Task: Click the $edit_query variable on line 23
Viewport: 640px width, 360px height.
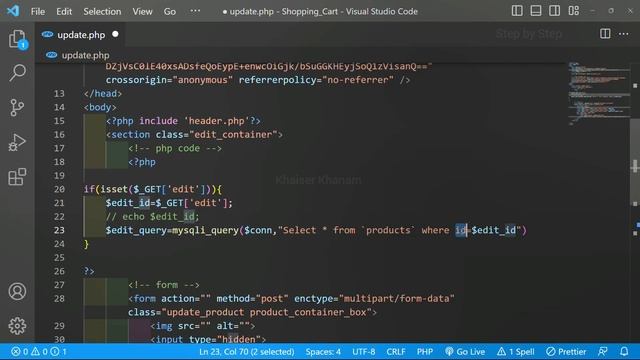Action: tap(136, 230)
